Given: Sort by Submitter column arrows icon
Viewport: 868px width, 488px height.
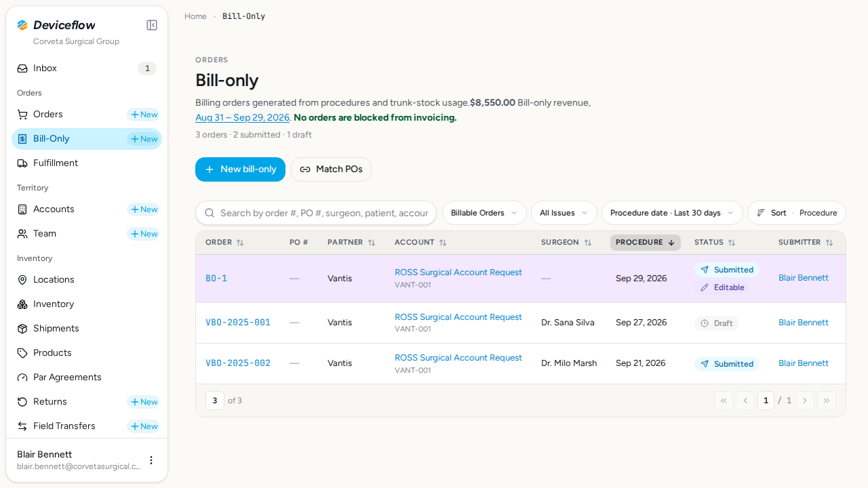Looking at the screenshot, I should (829, 243).
